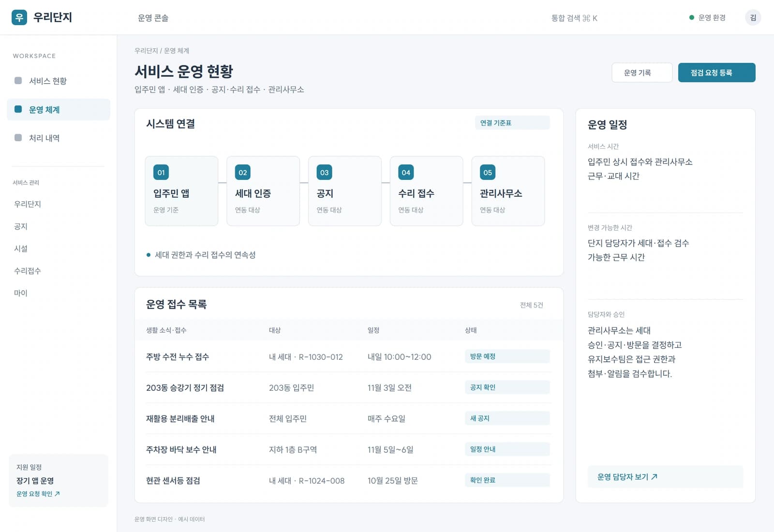The width and height of the screenshot is (774, 532).
Task: Click the 방문 예정 status badge
Action: tap(507, 356)
